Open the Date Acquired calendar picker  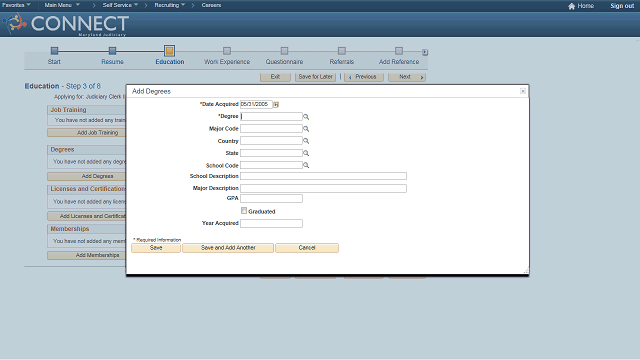pos(276,104)
